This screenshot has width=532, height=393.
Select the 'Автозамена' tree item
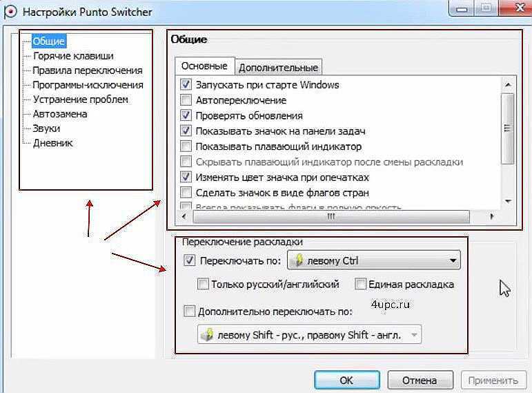click(60, 114)
